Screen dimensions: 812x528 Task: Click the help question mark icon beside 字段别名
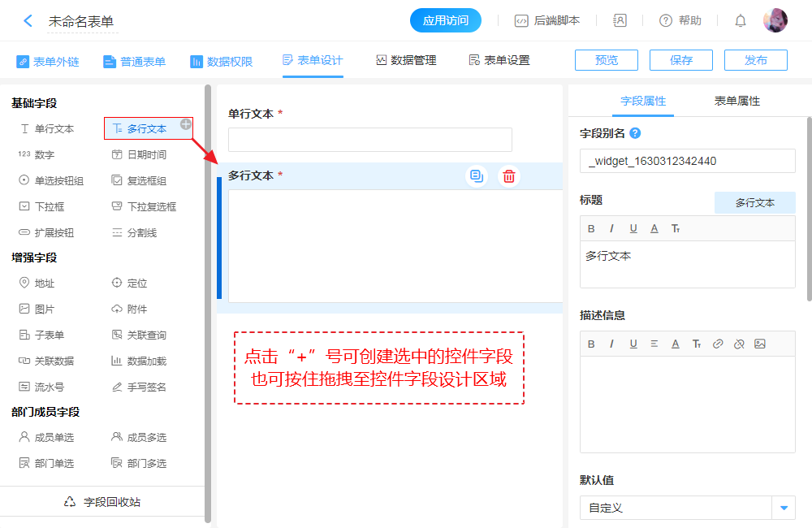635,133
